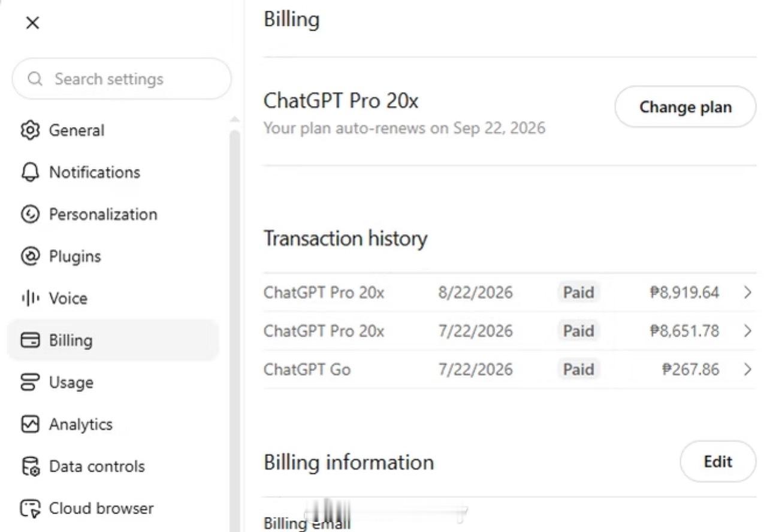Click the Data controls database icon
773x532 pixels.
pyautogui.click(x=30, y=466)
